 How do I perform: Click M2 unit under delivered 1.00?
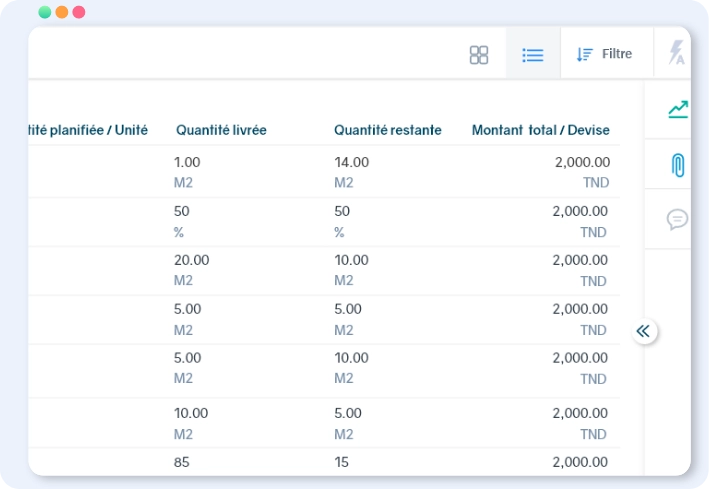coord(183,182)
